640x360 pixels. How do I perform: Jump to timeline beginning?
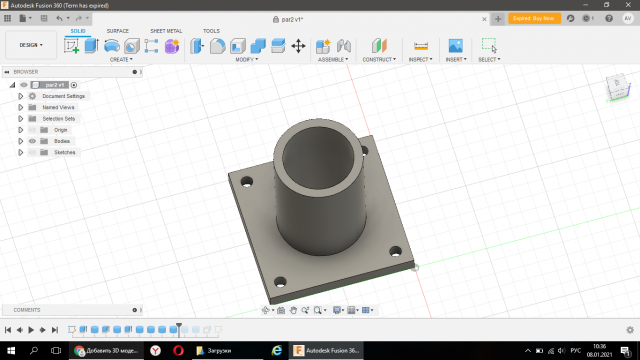click(x=8, y=330)
